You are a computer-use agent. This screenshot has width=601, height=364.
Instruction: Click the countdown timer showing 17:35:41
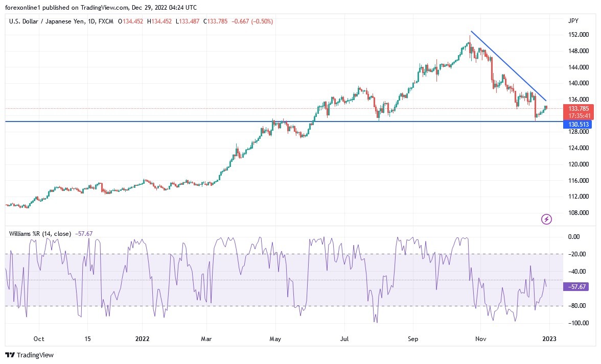[580, 116]
